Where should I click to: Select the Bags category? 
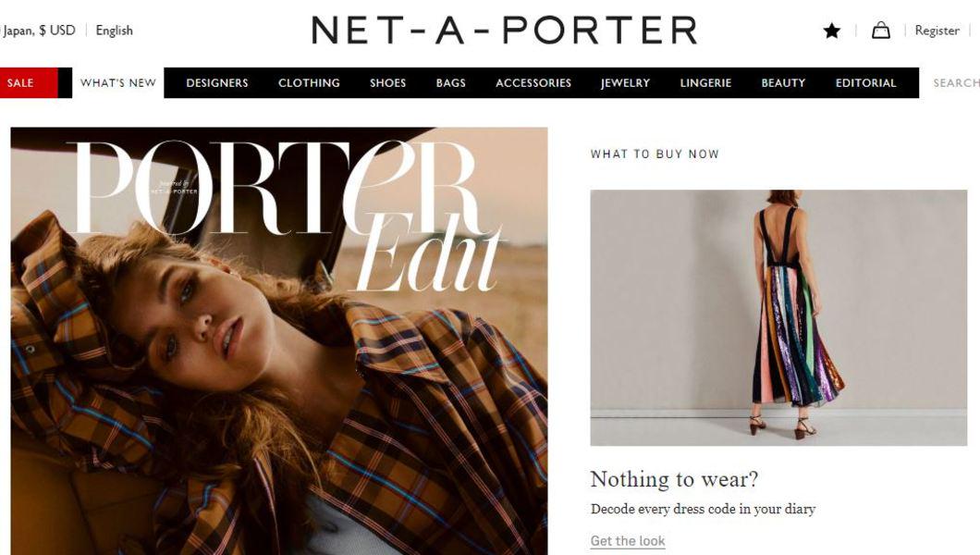[450, 83]
